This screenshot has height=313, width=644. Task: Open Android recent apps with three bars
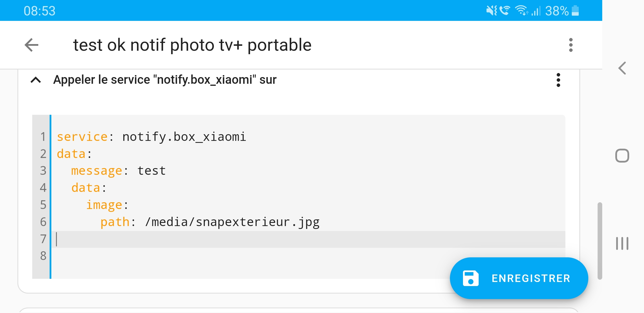click(x=622, y=243)
